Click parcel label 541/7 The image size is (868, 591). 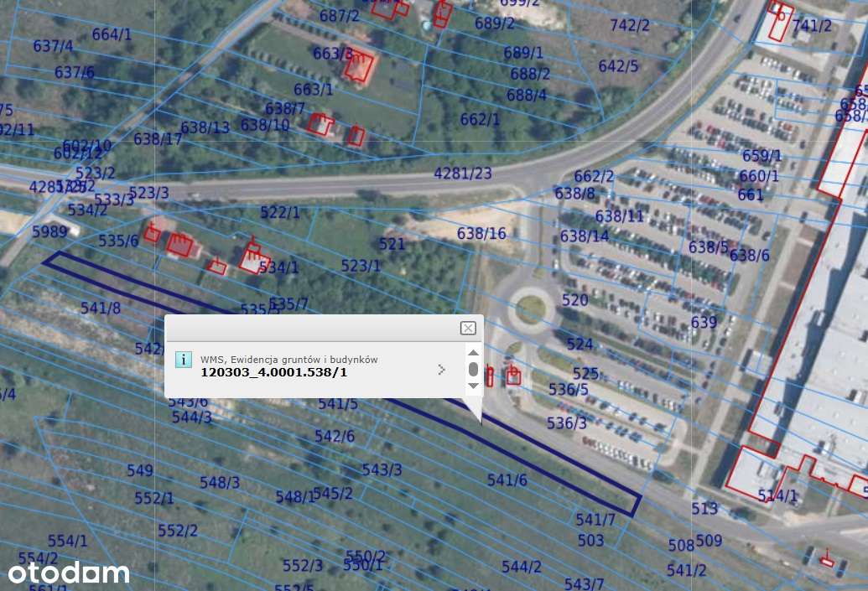(x=595, y=520)
